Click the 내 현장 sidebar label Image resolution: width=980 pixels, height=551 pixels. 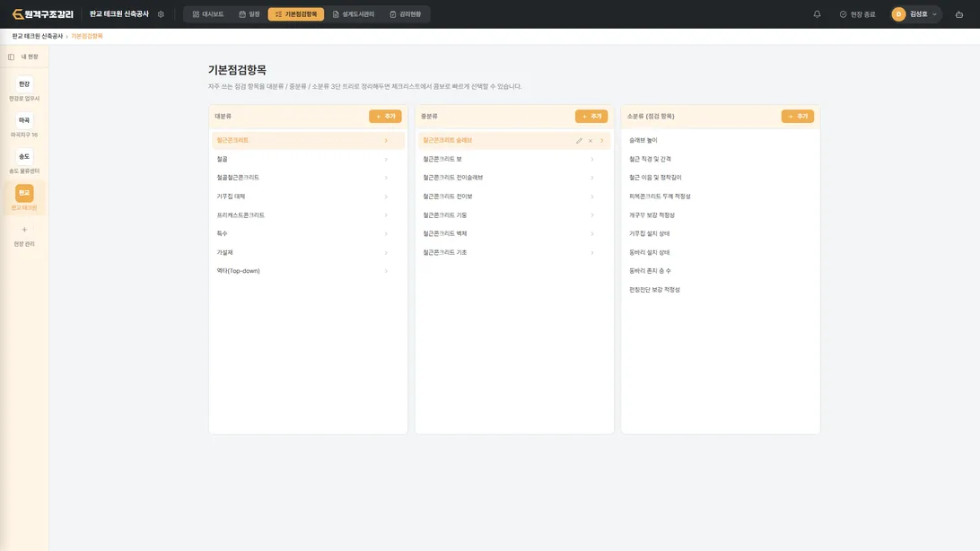coord(30,57)
